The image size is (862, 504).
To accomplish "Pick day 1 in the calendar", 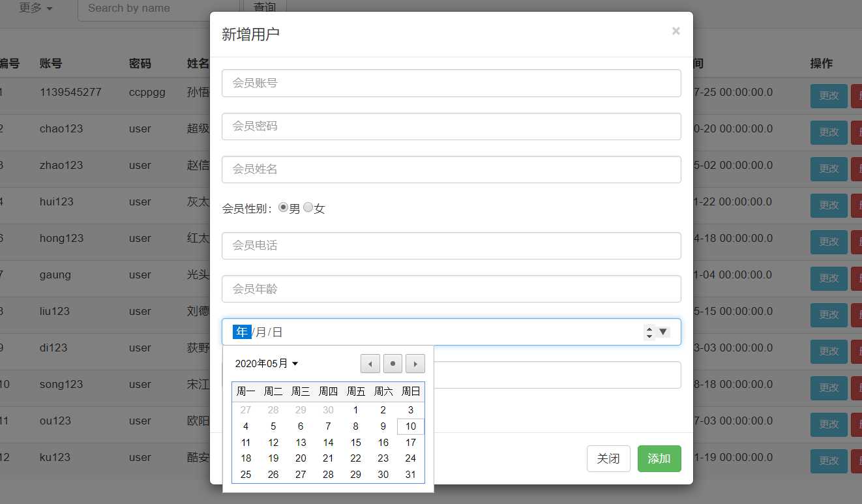I will click(x=355, y=410).
